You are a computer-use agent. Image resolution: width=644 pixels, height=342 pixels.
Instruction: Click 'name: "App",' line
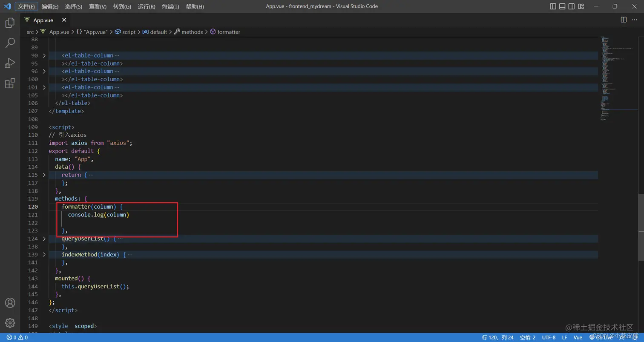pos(74,159)
